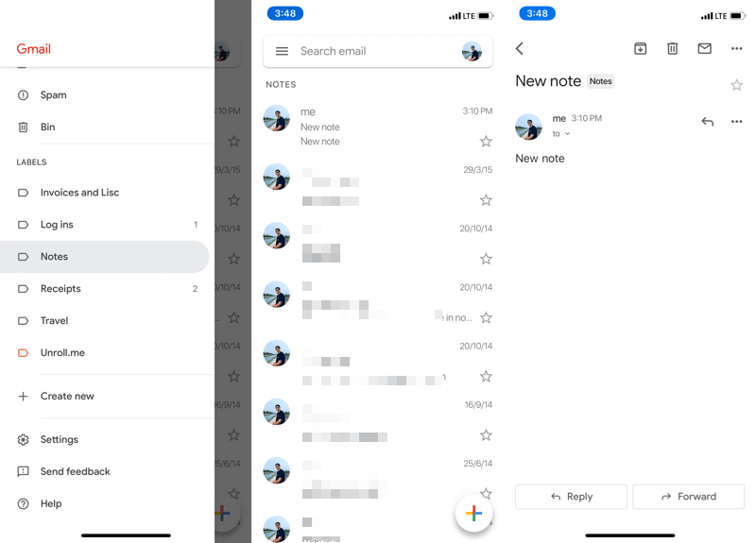Expand recipient details chevron beside 'to'
This screenshot has height=543, width=756.
(568, 134)
